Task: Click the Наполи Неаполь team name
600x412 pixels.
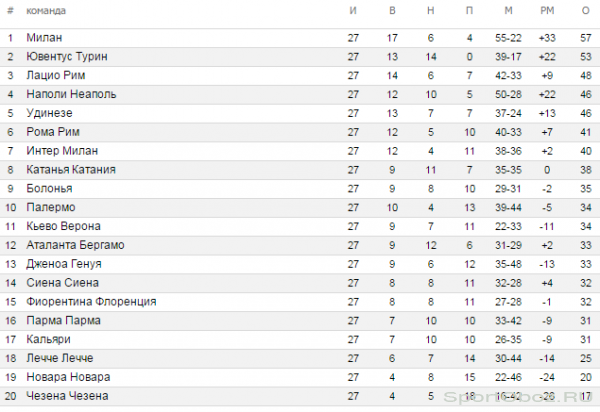Action: click(71, 94)
